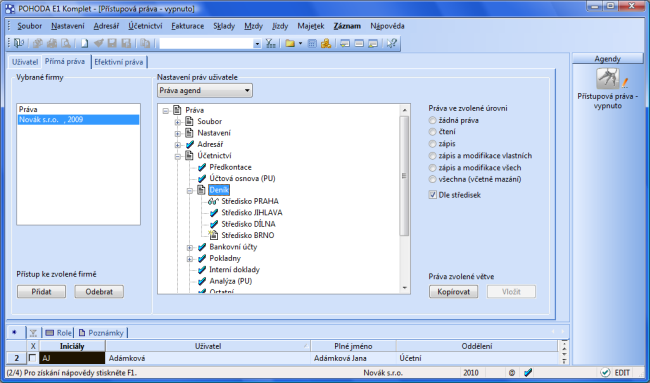Click the checkmark icon before Interní doklady
The height and width of the screenshot is (383, 650).
click(202, 270)
